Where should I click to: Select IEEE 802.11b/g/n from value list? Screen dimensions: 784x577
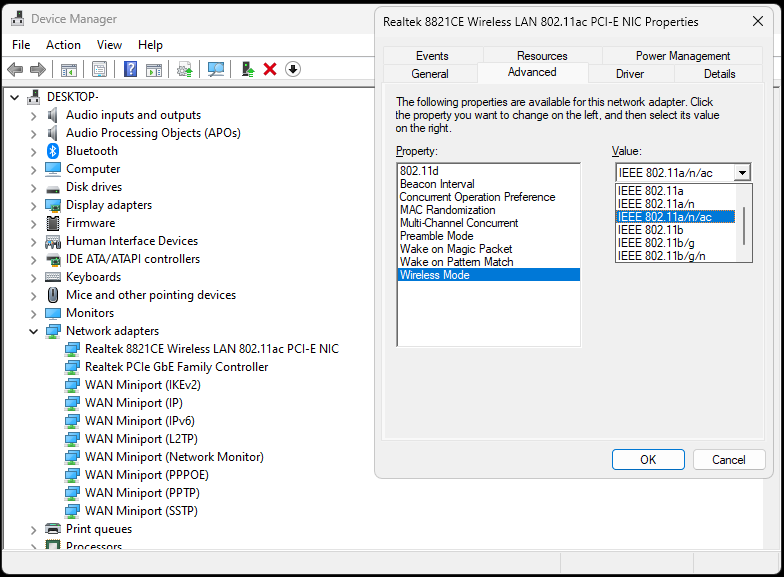[x=676, y=256]
